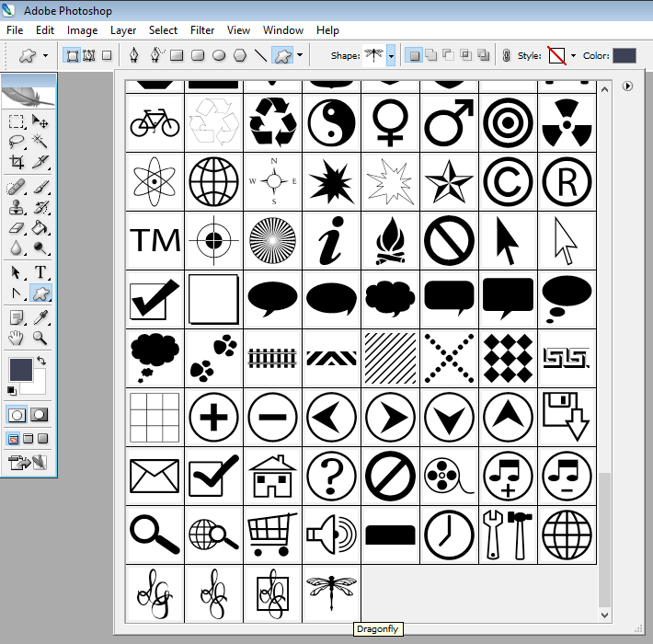Viewport: 653px width, 644px height.
Task: Open geometry options arrow beside Custom Shape
Action: click(x=300, y=55)
